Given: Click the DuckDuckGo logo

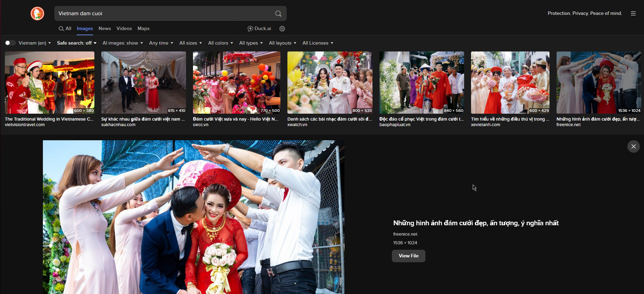Looking at the screenshot, I should (37, 13).
